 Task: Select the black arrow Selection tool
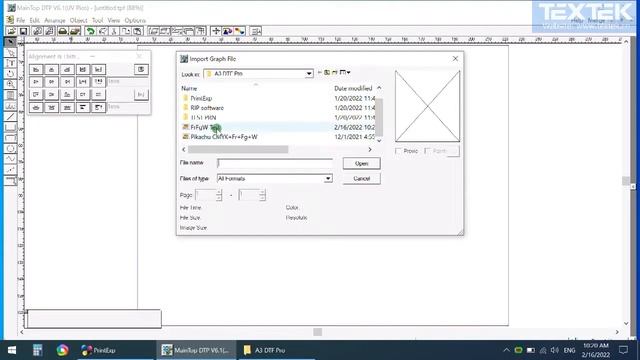tap(11, 42)
